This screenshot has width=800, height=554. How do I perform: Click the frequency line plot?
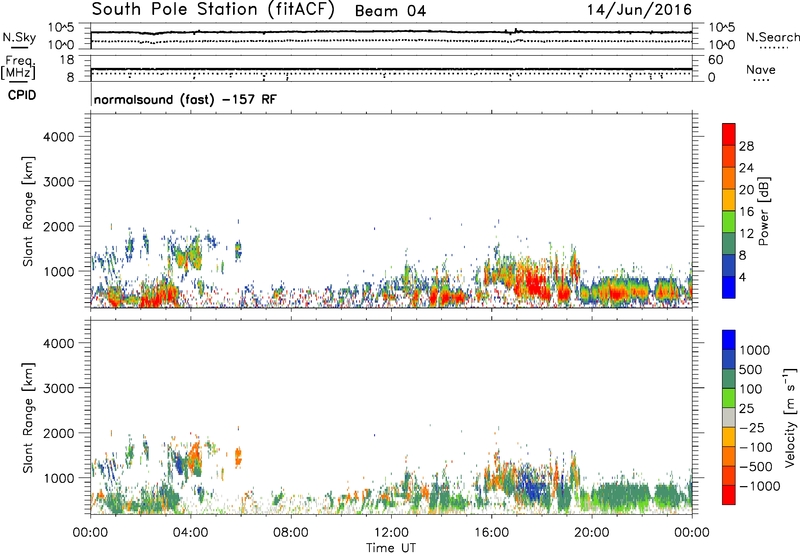[x=391, y=69]
